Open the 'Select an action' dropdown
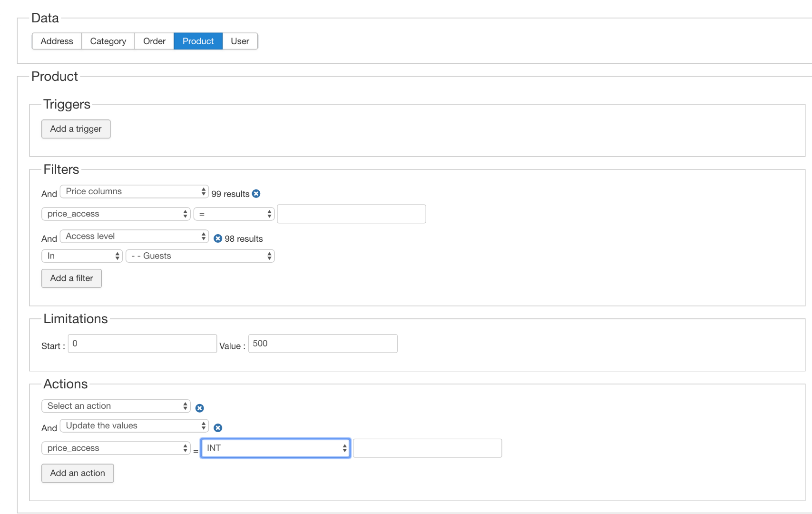 (x=116, y=406)
